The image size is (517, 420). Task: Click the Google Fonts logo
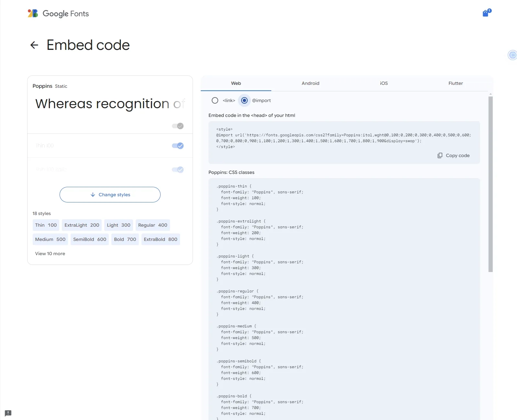(58, 13)
